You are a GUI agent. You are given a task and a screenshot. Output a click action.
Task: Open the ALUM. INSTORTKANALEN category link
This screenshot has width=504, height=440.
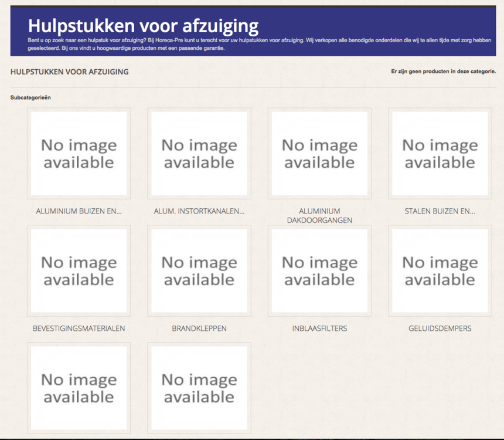click(199, 211)
